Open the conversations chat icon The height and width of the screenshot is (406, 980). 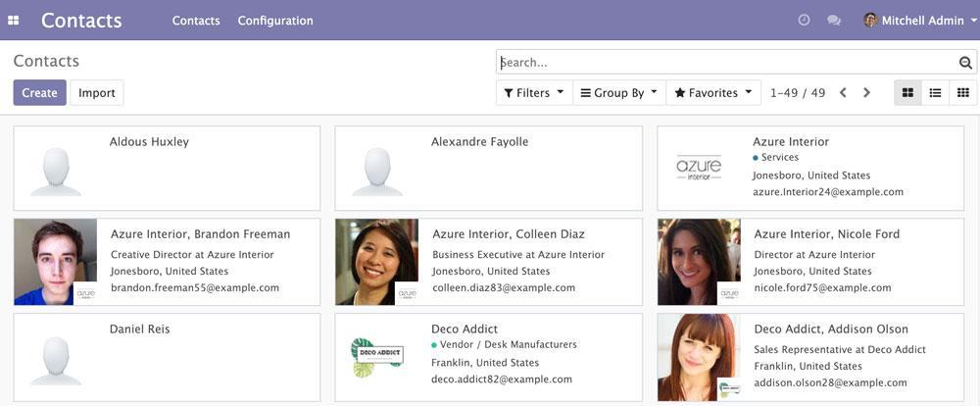[x=834, y=20]
